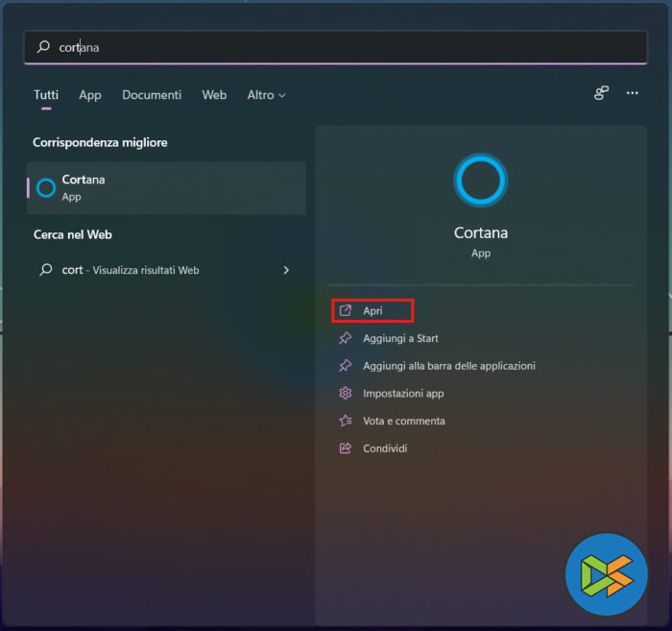Open the feedback/account icon next to the three-dot menu

pyautogui.click(x=601, y=93)
